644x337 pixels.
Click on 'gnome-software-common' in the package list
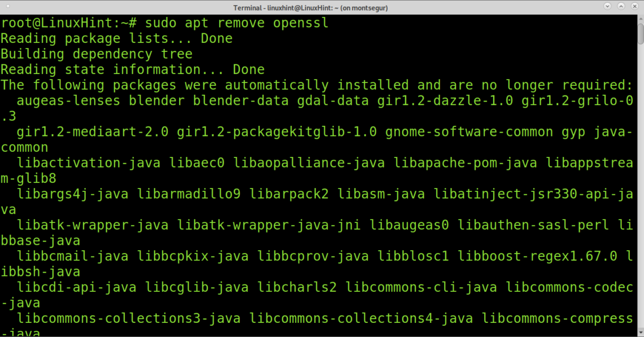[x=469, y=132]
